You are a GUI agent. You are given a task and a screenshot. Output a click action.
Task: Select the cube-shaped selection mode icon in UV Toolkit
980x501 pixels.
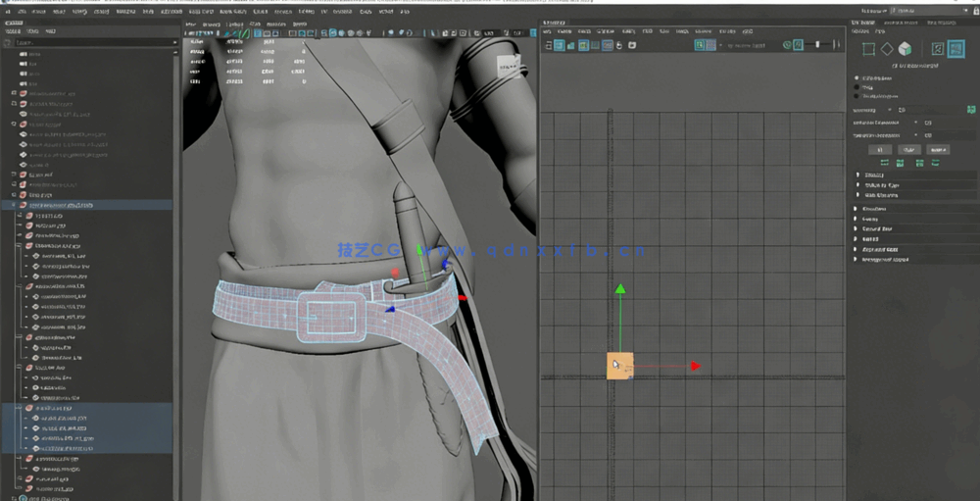(x=905, y=49)
